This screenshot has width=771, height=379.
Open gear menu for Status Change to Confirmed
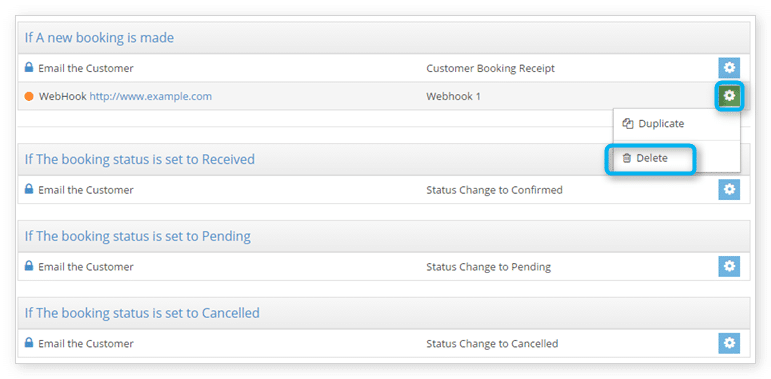[x=729, y=189]
